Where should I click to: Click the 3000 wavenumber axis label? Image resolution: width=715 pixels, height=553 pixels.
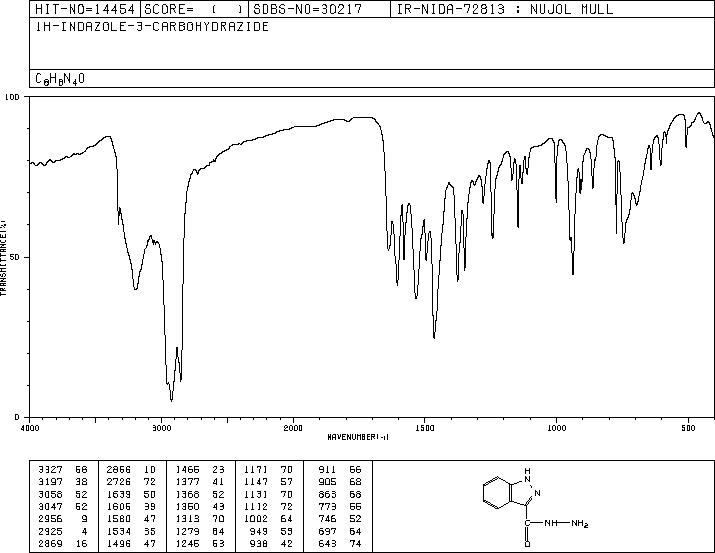(x=161, y=428)
